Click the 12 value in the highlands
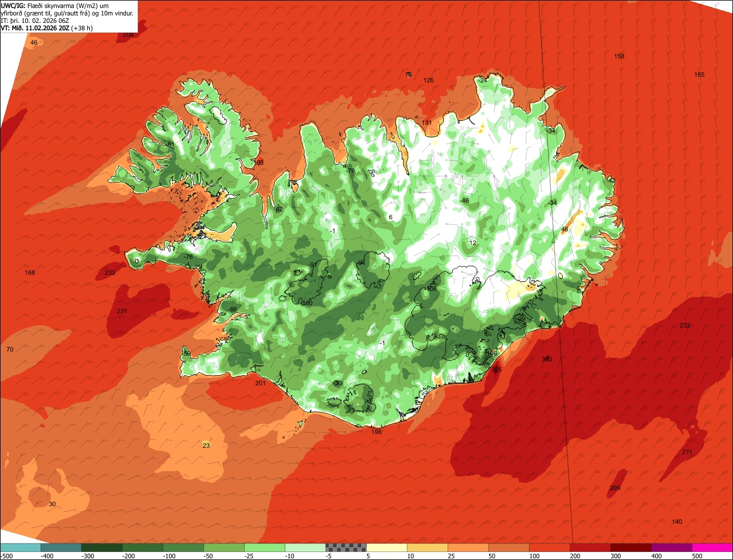This screenshot has height=560, width=733. click(x=472, y=243)
